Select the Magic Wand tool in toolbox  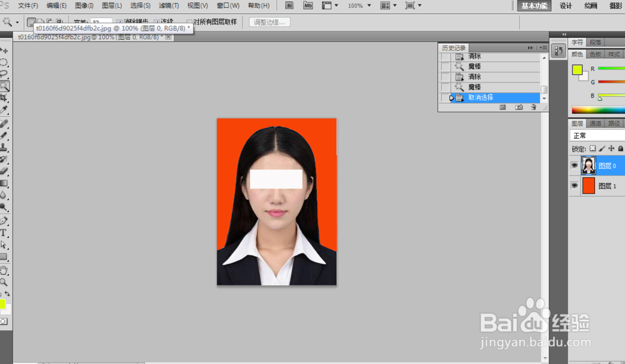(4, 86)
